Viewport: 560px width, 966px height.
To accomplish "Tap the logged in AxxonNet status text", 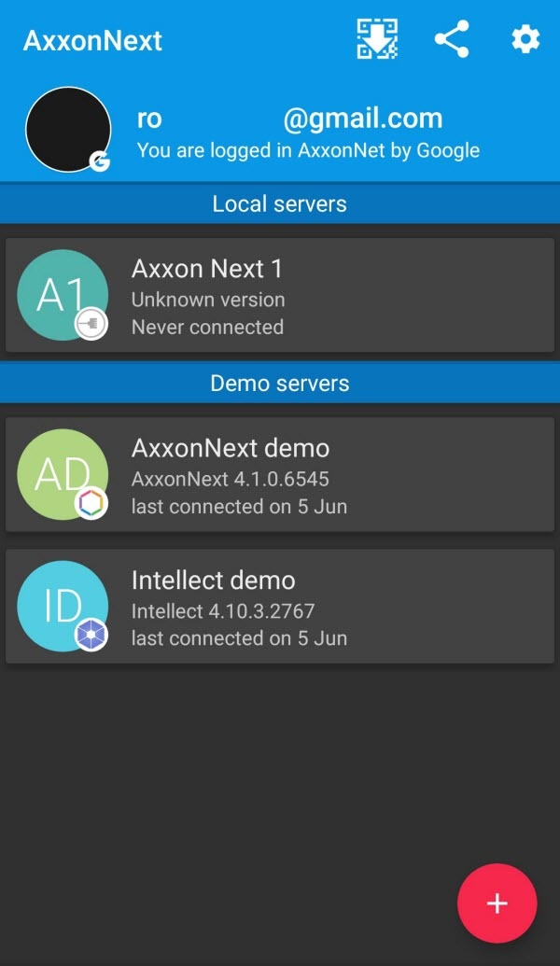I will 308,150.
